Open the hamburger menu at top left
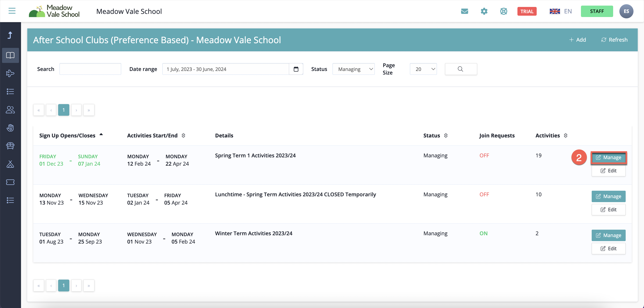 [11, 11]
